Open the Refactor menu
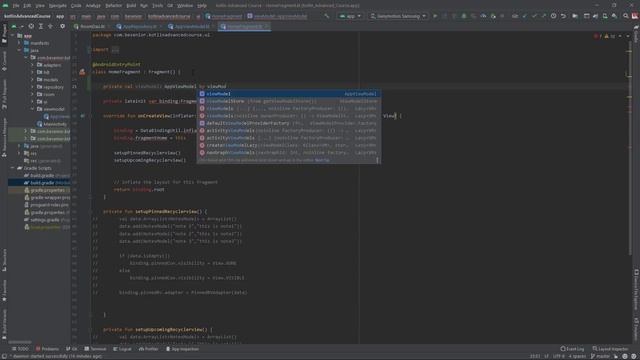Viewport: 640px width, 360px height. tap(113, 6)
